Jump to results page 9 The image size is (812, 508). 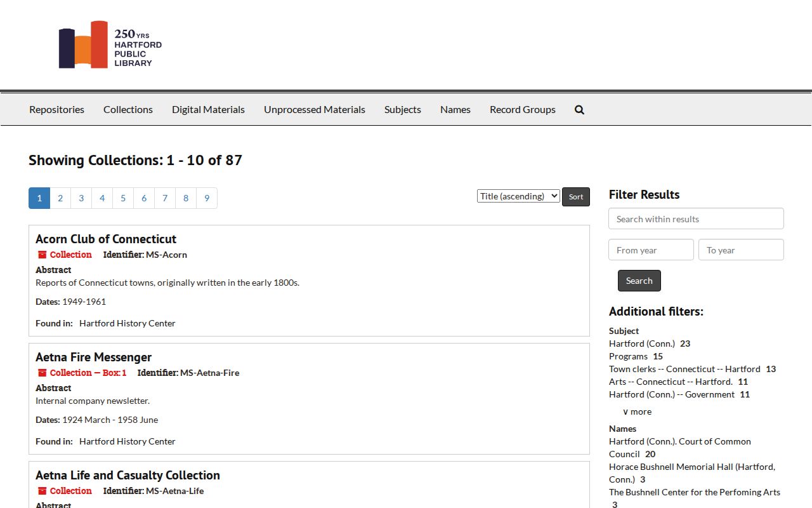(207, 198)
